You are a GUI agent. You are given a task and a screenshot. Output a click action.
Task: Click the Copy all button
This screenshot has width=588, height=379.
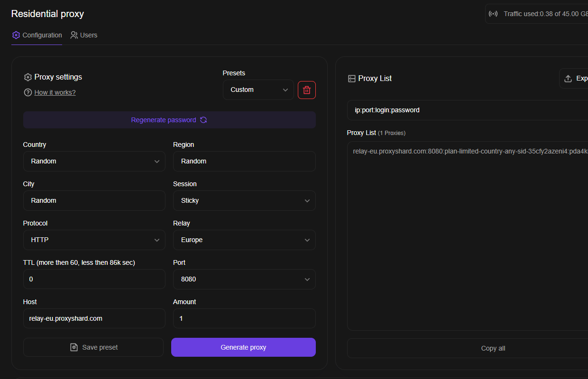point(493,348)
